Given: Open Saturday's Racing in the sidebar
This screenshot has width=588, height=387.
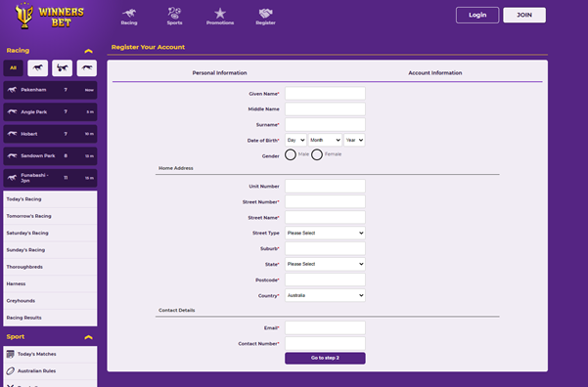Looking at the screenshot, I should [x=50, y=233].
